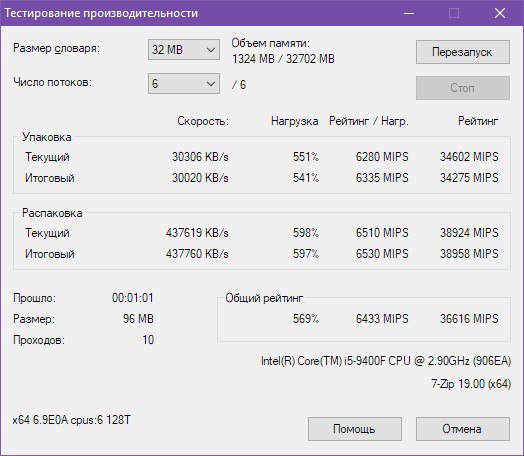The height and width of the screenshot is (456, 524).
Task: Click the dictionary size dropdown arrow
Action: tap(211, 50)
